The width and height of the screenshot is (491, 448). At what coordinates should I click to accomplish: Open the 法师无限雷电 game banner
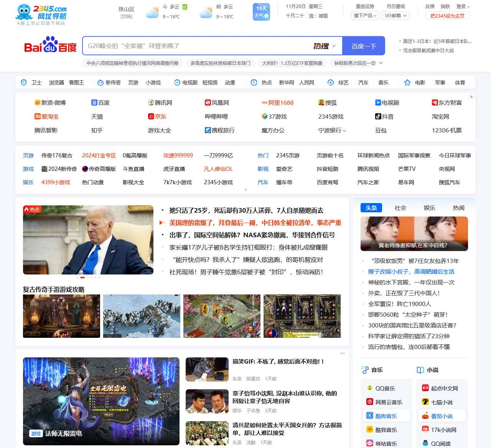pyautogui.click(x=101, y=401)
